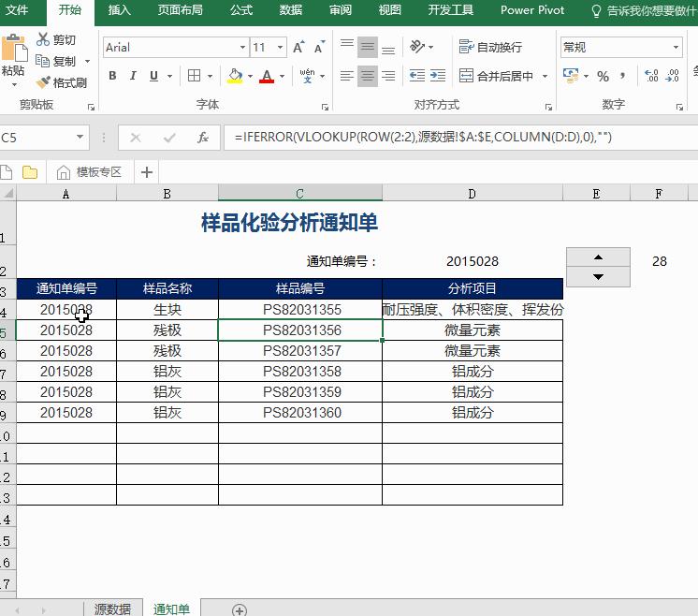The width and height of the screenshot is (698, 616).
Task: Click the formula confirm checkmark
Action: click(169, 138)
